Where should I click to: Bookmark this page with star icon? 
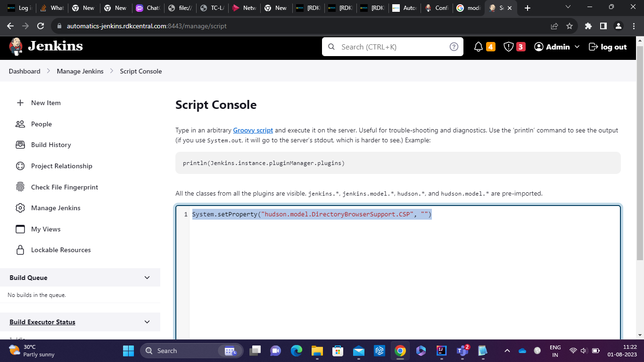(570, 26)
